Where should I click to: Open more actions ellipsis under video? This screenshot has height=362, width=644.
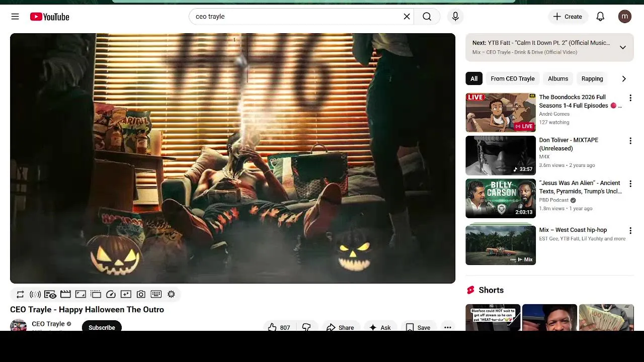pos(447,327)
